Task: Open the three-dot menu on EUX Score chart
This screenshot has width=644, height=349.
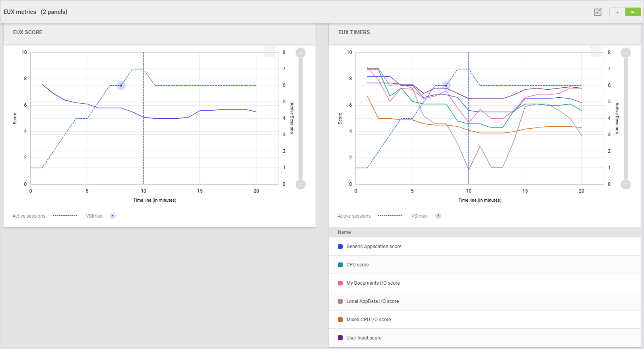Action: click(x=270, y=51)
